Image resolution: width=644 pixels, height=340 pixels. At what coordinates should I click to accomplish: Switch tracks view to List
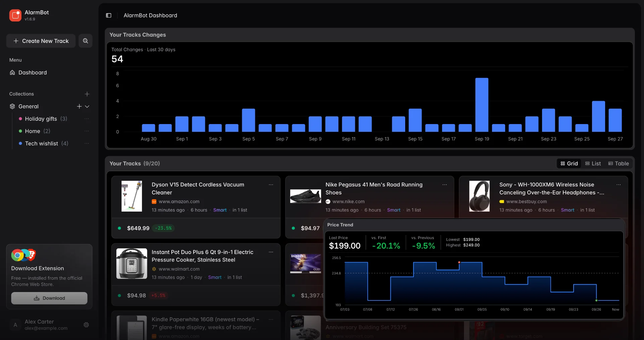pyautogui.click(x=593, y=164)
